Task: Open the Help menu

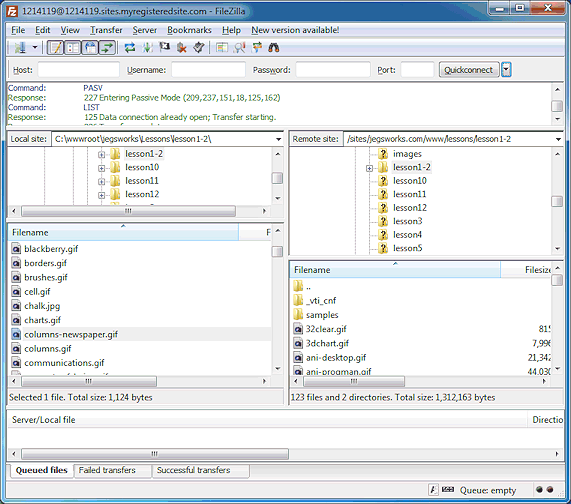Action: point(231,30)
